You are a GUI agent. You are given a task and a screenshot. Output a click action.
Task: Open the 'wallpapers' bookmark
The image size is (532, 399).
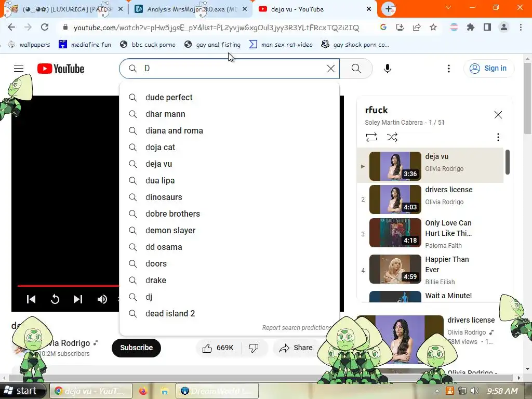[30, 45]
